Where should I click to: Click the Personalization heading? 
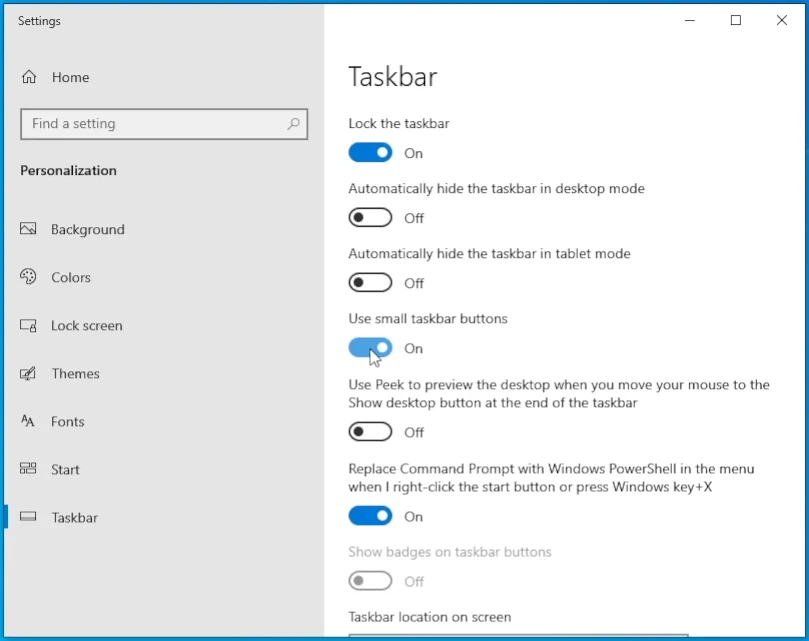click(x=68, y=170)
